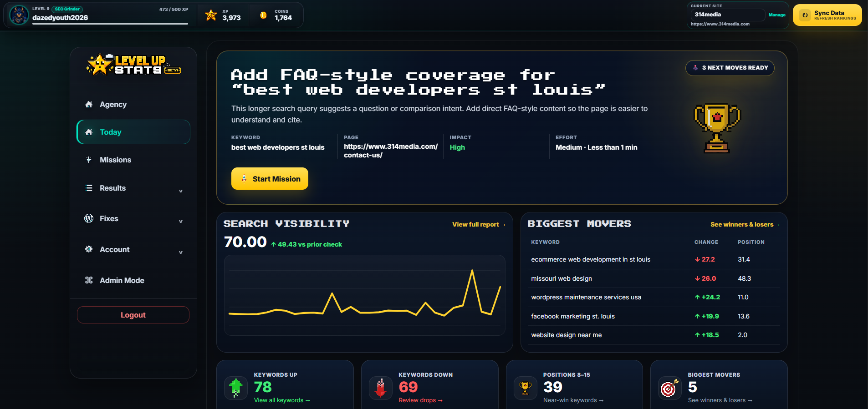Open Results section label
Screen dimensions: 868x409
(112, 188)
